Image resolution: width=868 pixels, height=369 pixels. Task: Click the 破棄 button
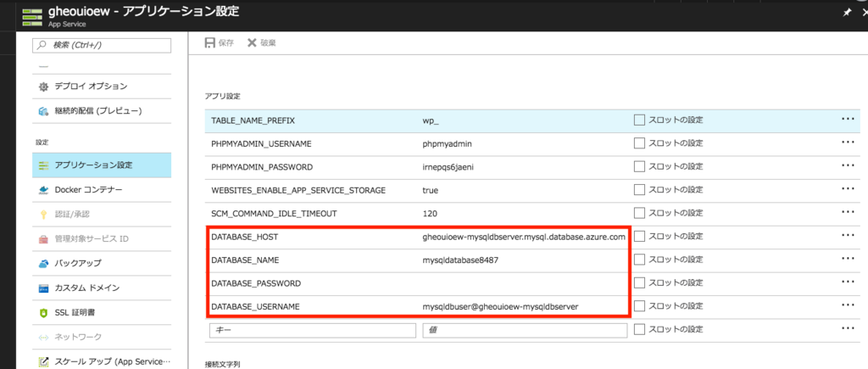coord(261,42)
